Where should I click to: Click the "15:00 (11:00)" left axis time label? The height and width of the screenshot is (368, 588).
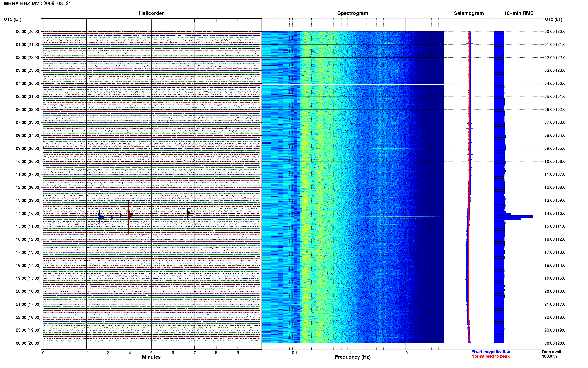[28, 226]
